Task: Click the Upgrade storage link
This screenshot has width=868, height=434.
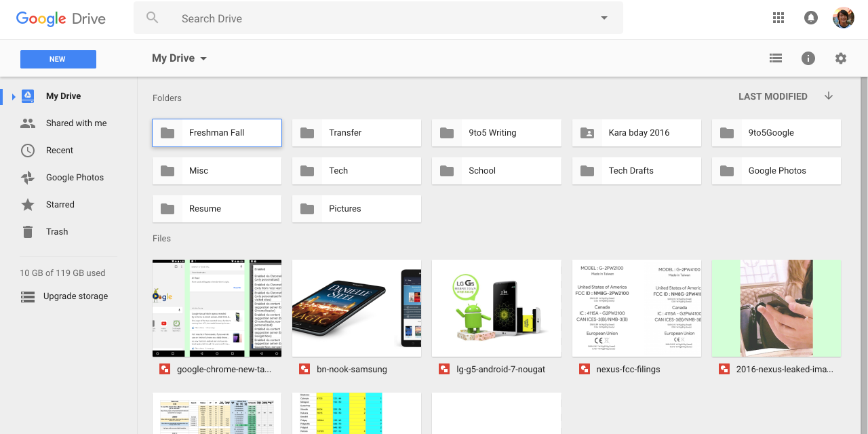Action: click(x=75, y=296)
